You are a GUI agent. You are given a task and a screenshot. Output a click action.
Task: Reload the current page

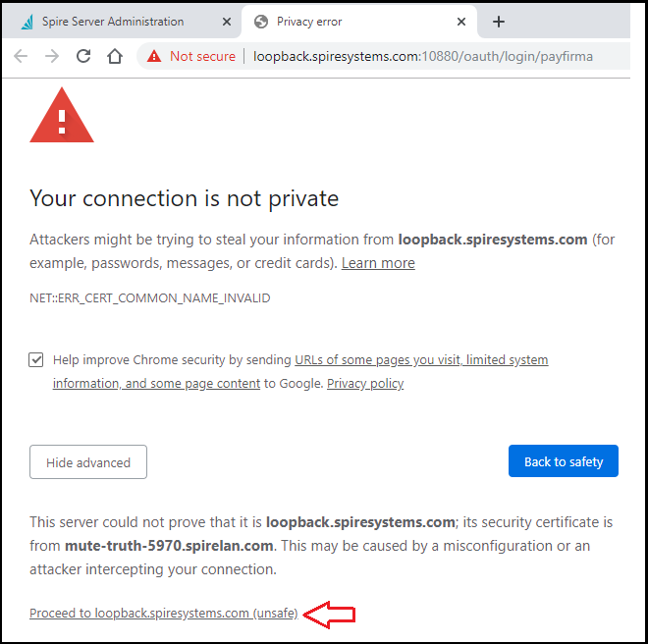pos(83,56)
